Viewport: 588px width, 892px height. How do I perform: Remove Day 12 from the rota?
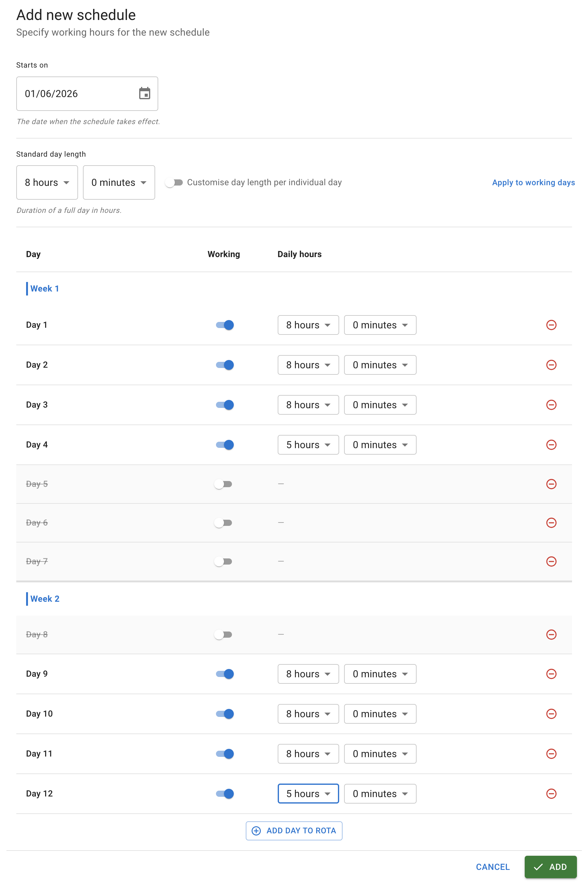[x=551, y=793]
